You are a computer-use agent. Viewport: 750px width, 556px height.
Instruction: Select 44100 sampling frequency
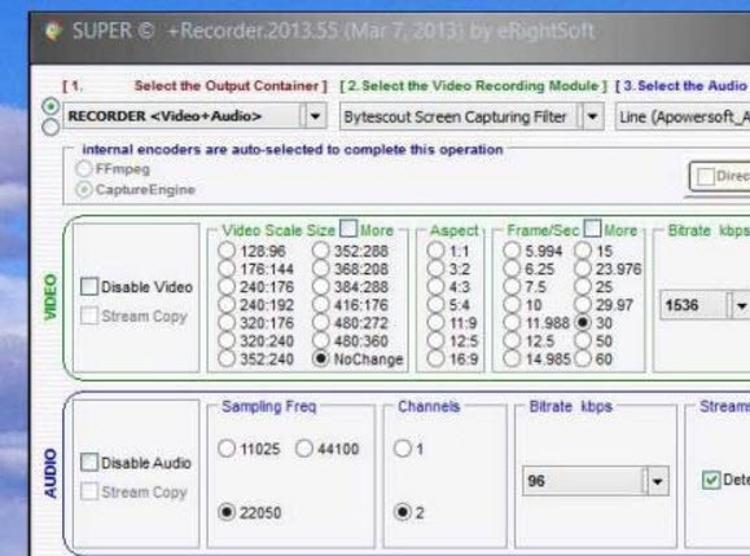306,449
